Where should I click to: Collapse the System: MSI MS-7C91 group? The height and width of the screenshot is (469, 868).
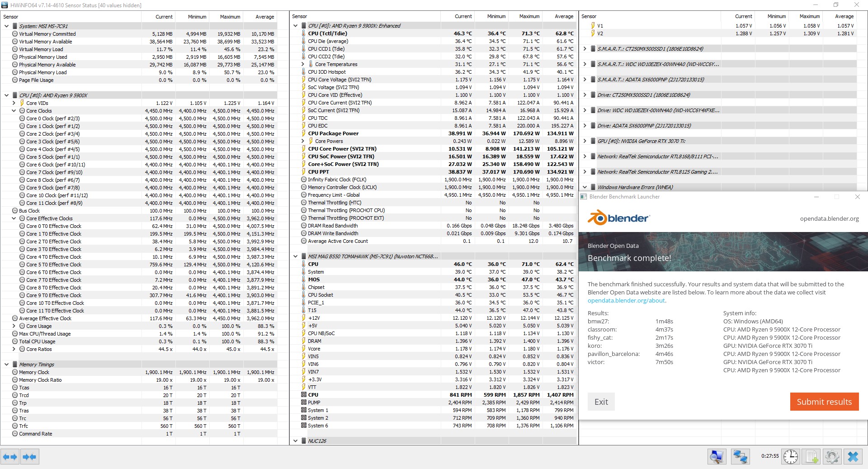(7, 26)
